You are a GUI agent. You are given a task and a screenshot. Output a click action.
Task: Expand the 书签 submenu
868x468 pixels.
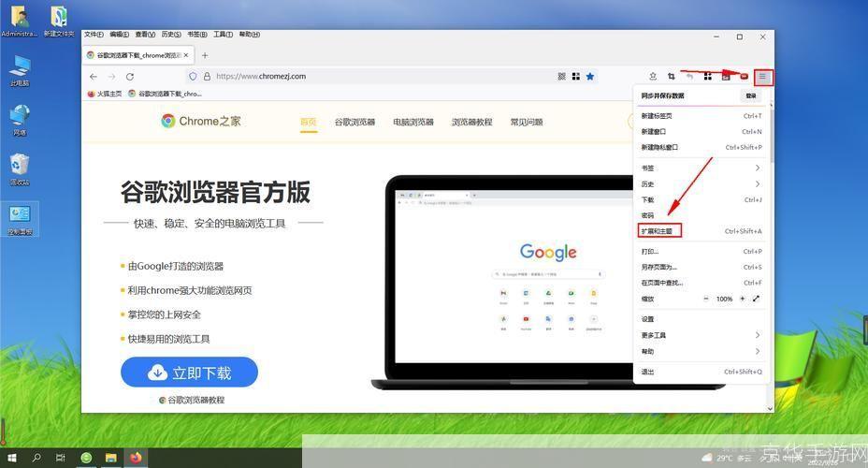tap(701, 168)
